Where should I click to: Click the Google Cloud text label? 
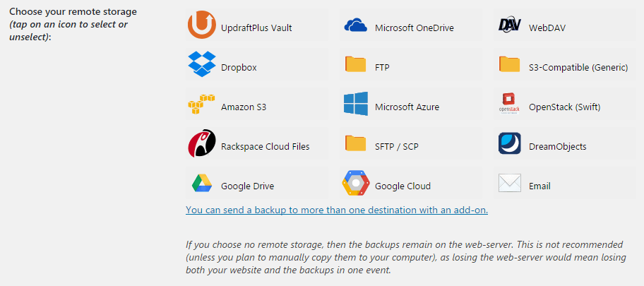pyautogui.click(x=403, y=186)
